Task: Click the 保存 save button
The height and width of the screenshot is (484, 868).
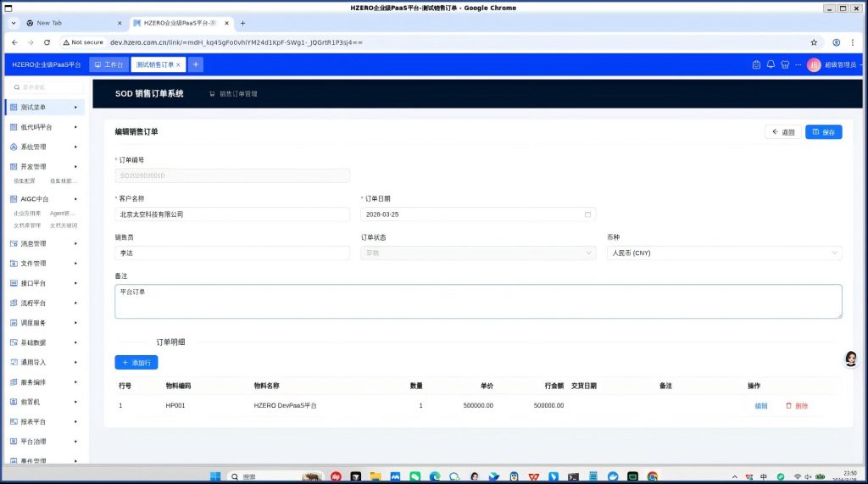Action: pos(823,132)
